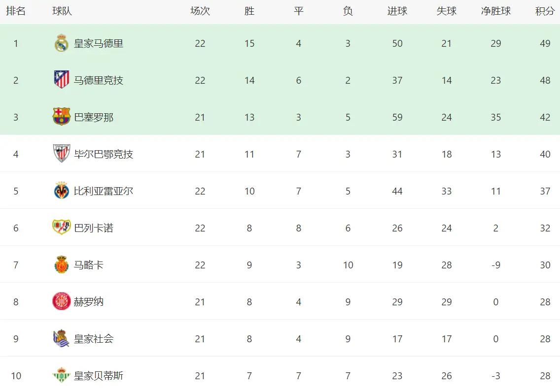Click the Rayo Vallecano crest icon
The width and height of the screenshot is (560, 392).
(x=62, y=227)
